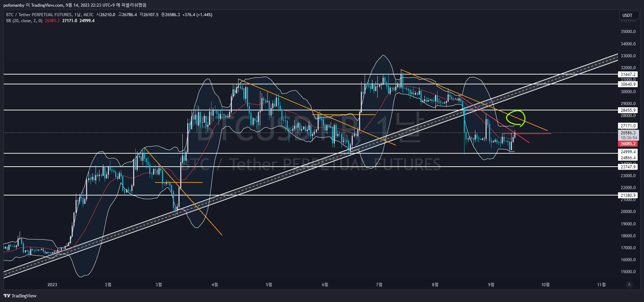Select the BB lower value 24999.4 in the legend

[87, 21]
